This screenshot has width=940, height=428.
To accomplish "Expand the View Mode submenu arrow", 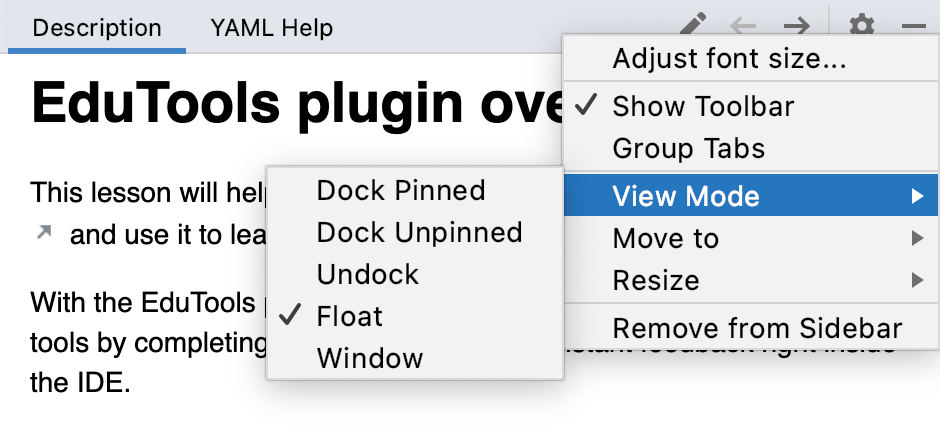I will pyautogui.click(x=917, y=196).
